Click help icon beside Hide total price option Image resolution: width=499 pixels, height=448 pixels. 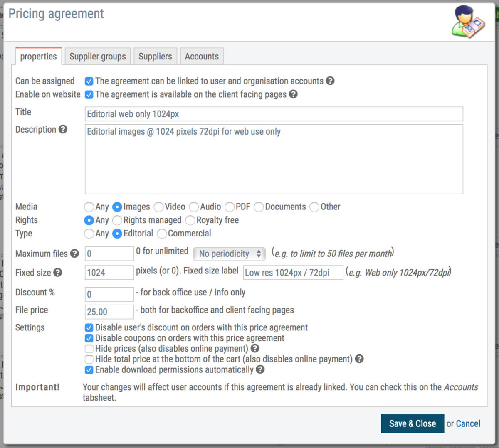tap(359, 359)
